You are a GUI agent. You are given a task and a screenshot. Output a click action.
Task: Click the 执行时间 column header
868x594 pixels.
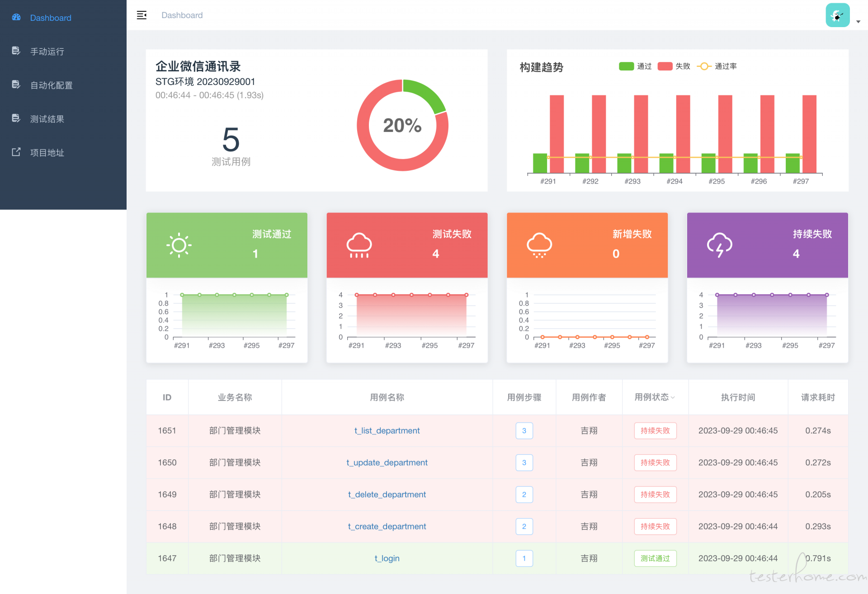click(738, 397)
